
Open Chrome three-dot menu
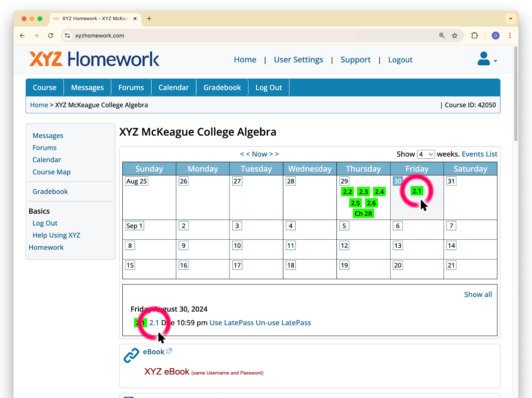pos(510,36)
